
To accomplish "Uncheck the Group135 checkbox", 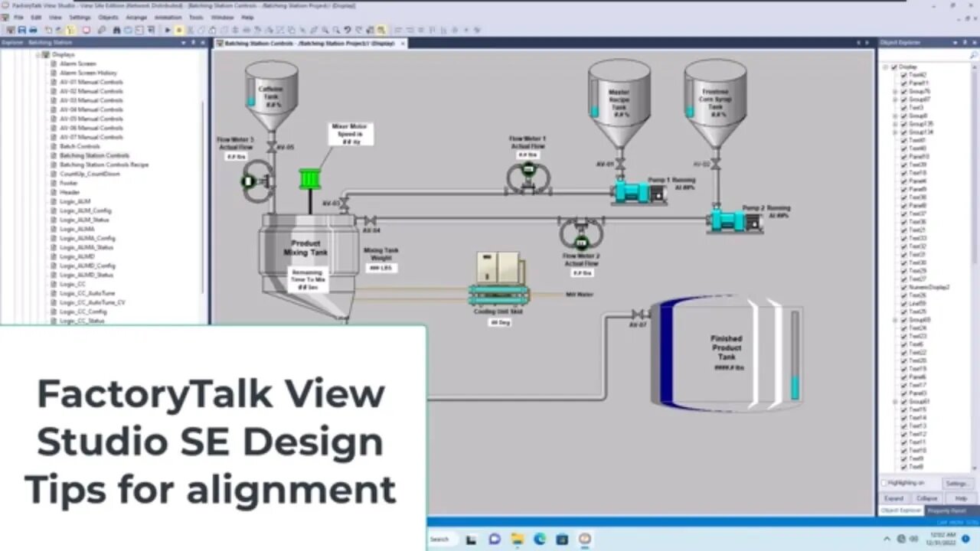I will [904, 124].
